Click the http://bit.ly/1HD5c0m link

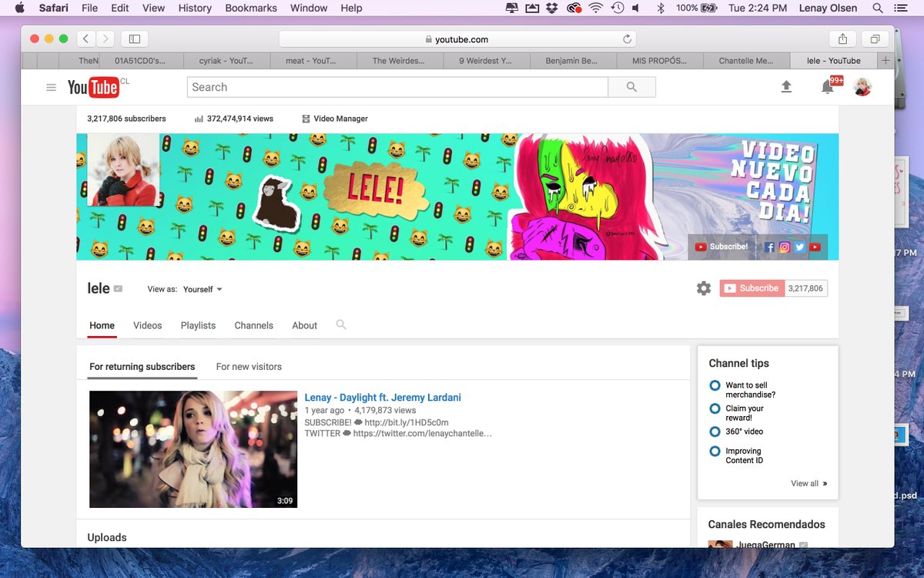(x=407, y=422)
